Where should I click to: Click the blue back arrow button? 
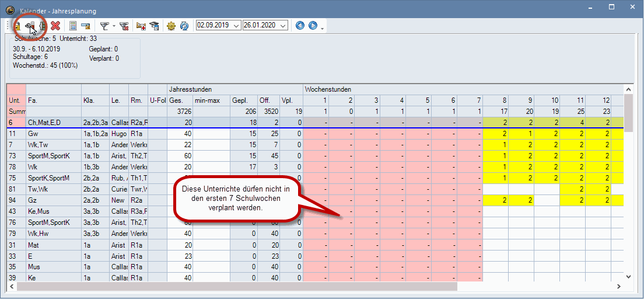(300, 26)
